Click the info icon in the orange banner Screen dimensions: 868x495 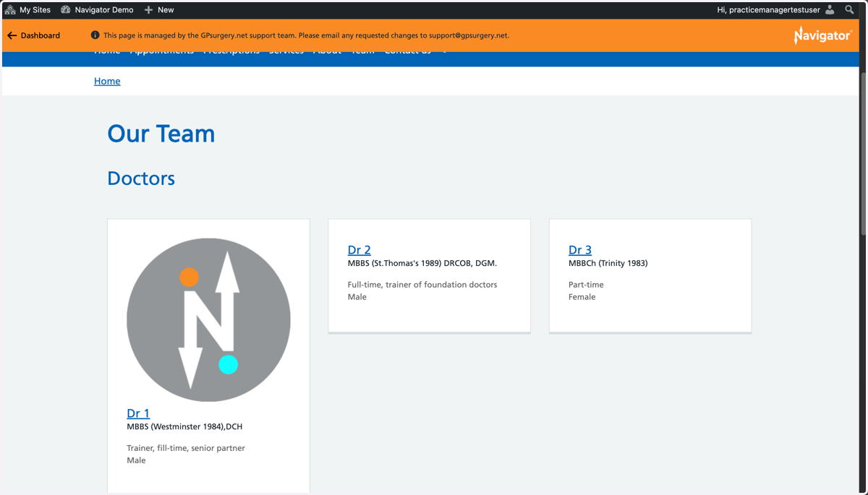click(x=95, y=35)
